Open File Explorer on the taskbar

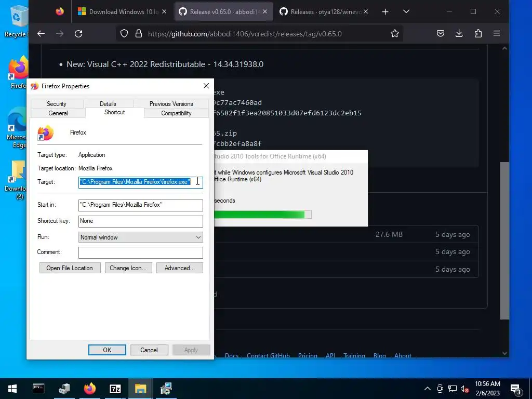click(x=140, y=389)
